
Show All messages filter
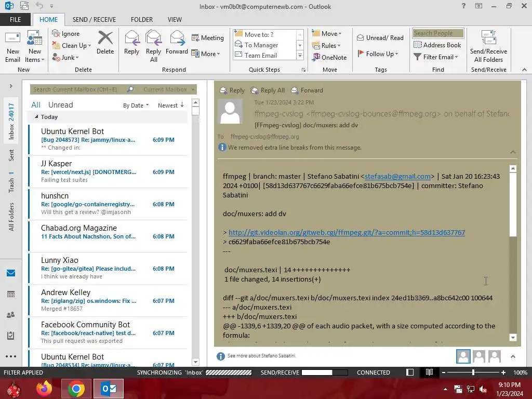[x=36, y=105]
